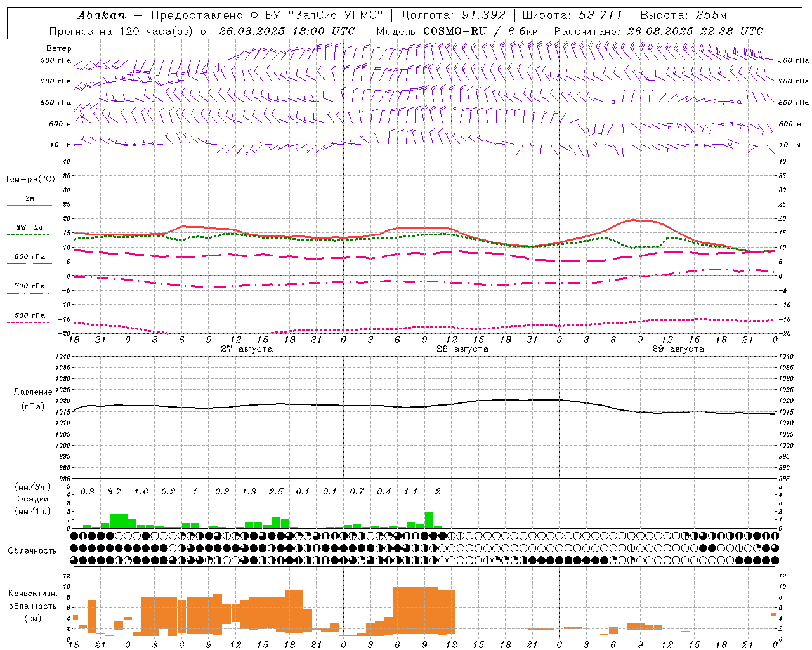Click the 1.3 precipitation total
The width and height of the screenshot is (812, 650).
[249, 492]
